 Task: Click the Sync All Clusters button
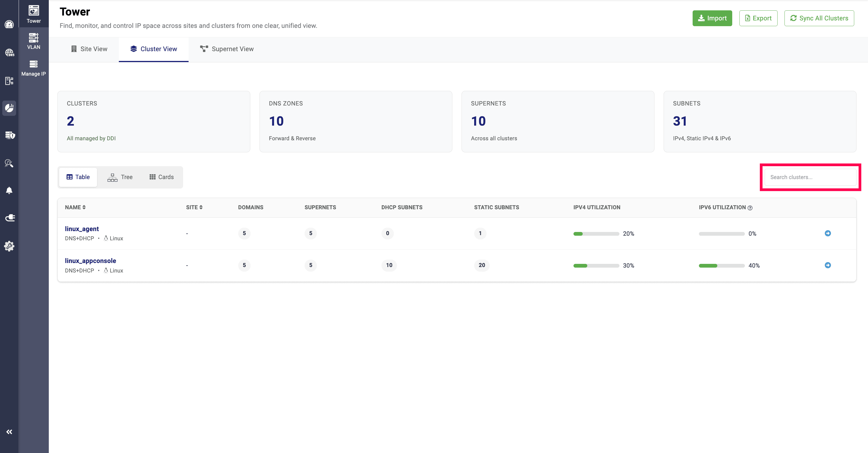[x=819, y=18]
